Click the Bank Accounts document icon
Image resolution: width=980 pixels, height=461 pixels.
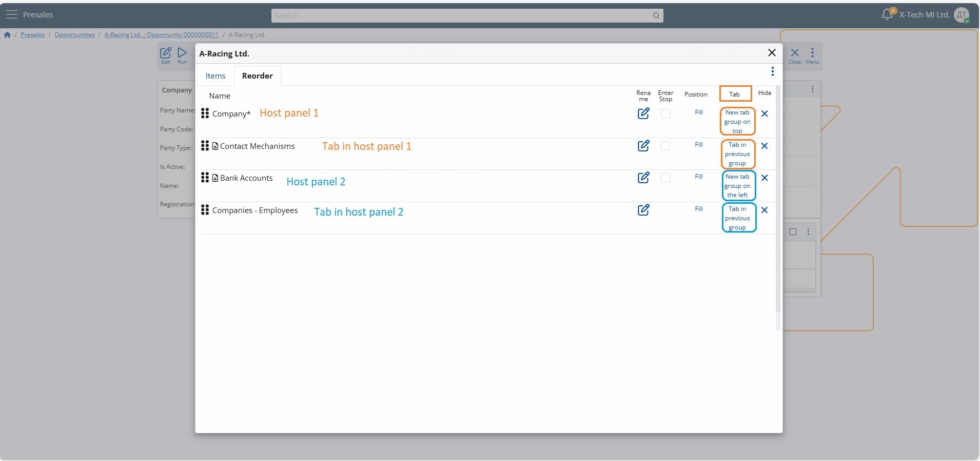[215, 178]
